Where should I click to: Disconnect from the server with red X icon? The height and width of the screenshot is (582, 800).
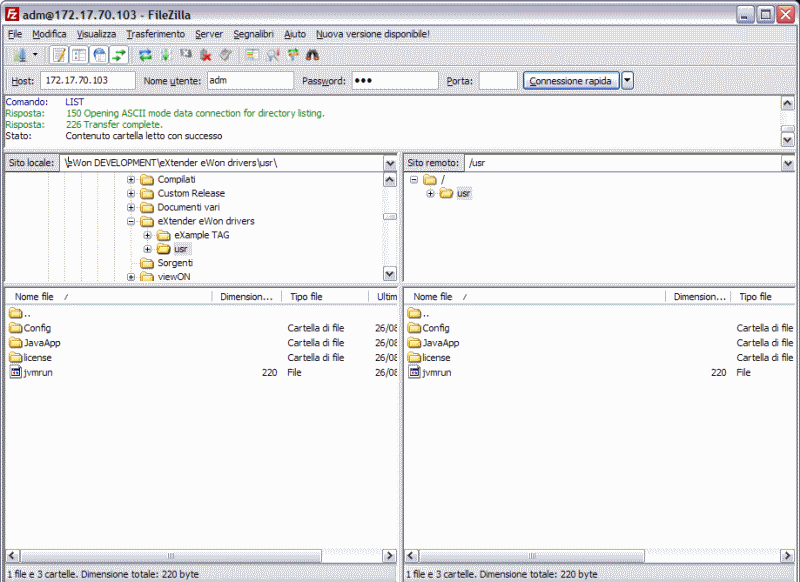click(x=206, y=55)
